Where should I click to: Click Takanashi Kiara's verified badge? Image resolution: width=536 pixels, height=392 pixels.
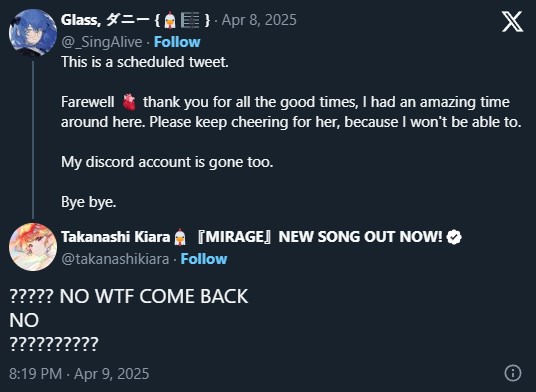coord(454,237)
